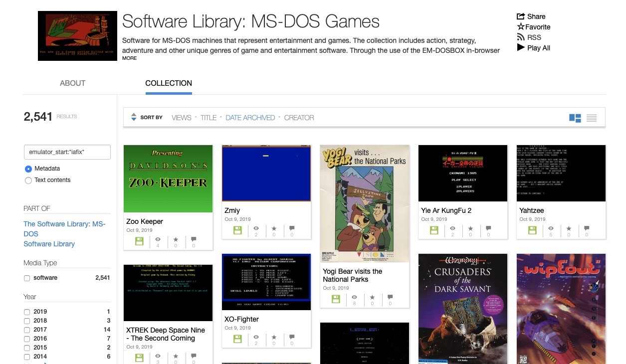Open the Yogi Bear cover thumbnail
Image resolution: width=626 pixels, height=364 pixels.
coord(365,203)
